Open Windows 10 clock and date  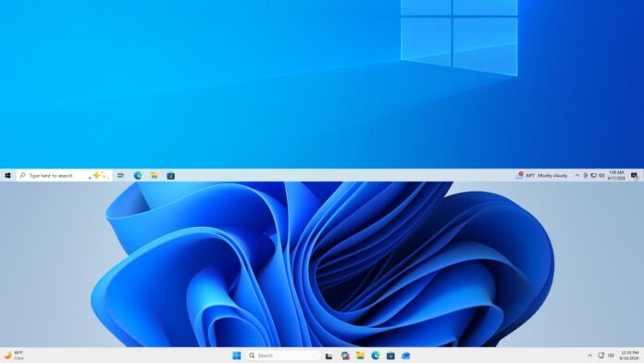(x=616, y=176)
